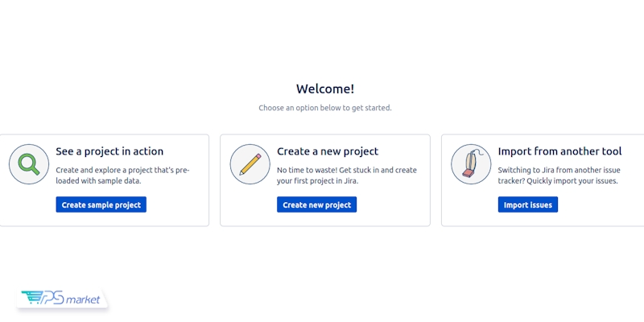Click blank space right of Create sample project button
Screen dimensions: 644x322
point(177,205)
